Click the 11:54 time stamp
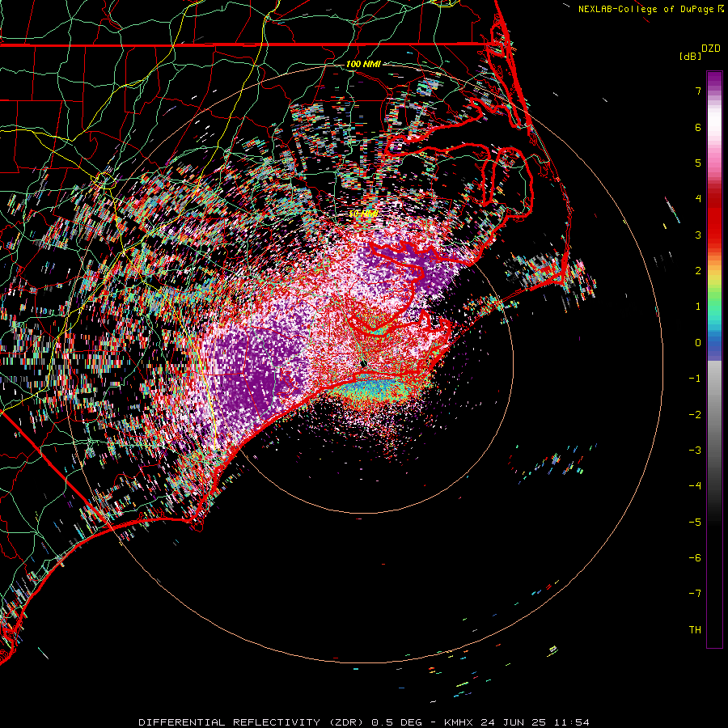728x728 pixels. point(572,722)
